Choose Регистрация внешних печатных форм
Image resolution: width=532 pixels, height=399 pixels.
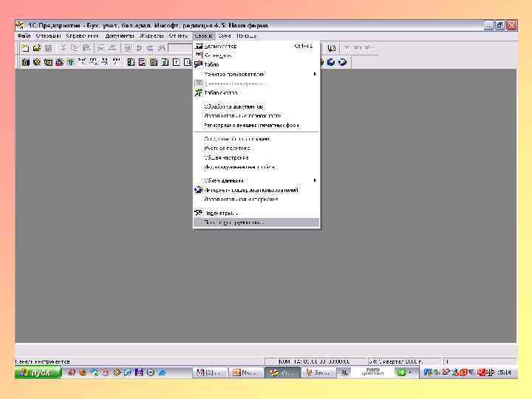point(256,125)
